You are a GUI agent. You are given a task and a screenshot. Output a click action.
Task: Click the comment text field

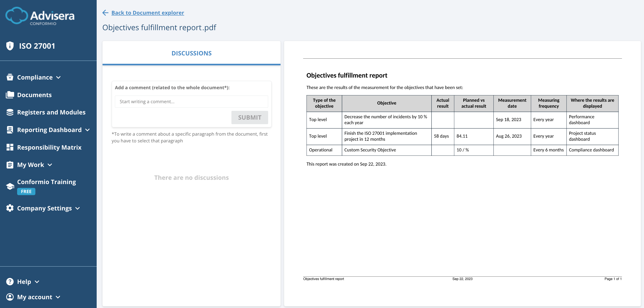(191, 101)
